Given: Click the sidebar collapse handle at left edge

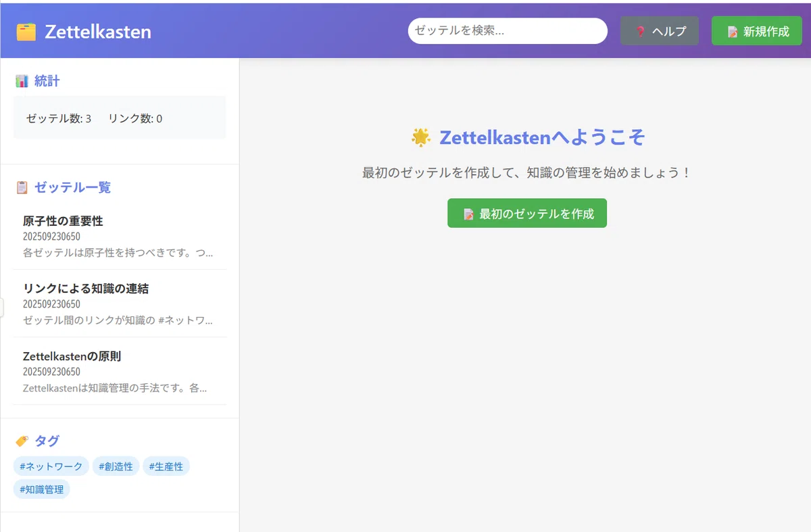Looking at the screenshot, I should [x=2, y=307].
